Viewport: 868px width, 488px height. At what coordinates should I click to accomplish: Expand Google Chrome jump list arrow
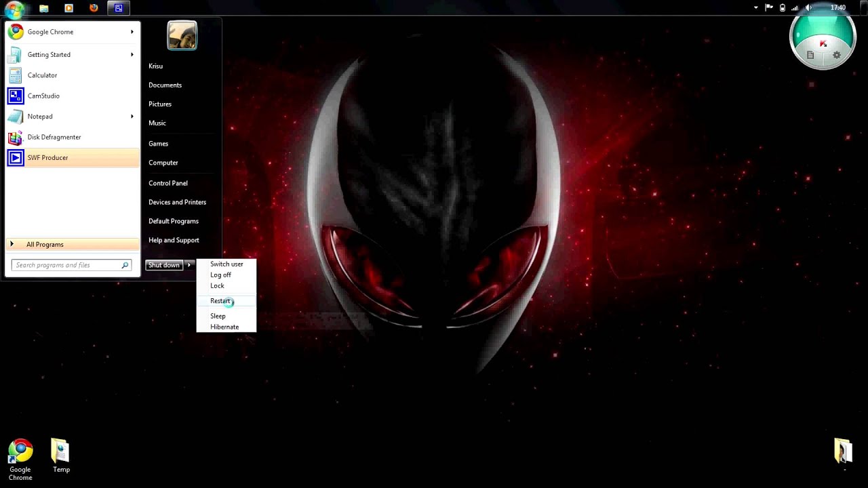tap(132, 32)
